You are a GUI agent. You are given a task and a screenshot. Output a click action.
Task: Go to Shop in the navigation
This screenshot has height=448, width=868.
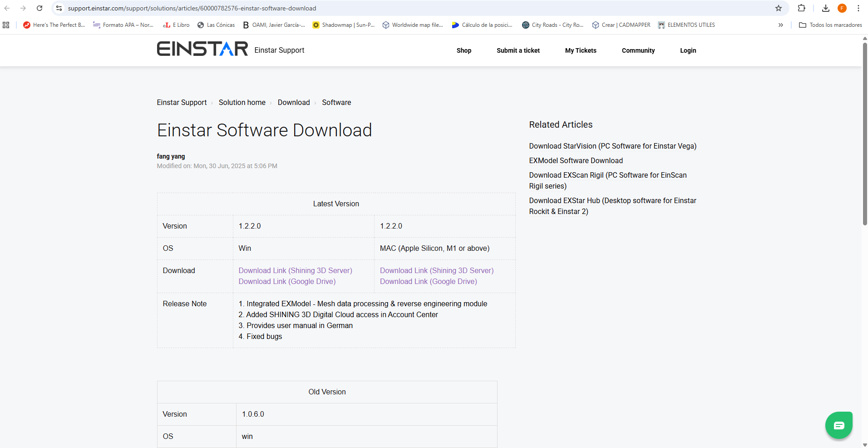click(x=464, y=50)
